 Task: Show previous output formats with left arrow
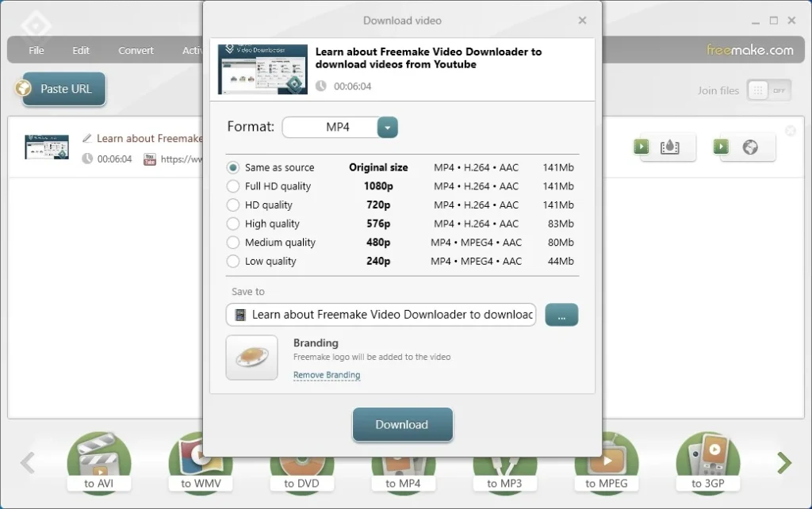[x=28, y=462]
